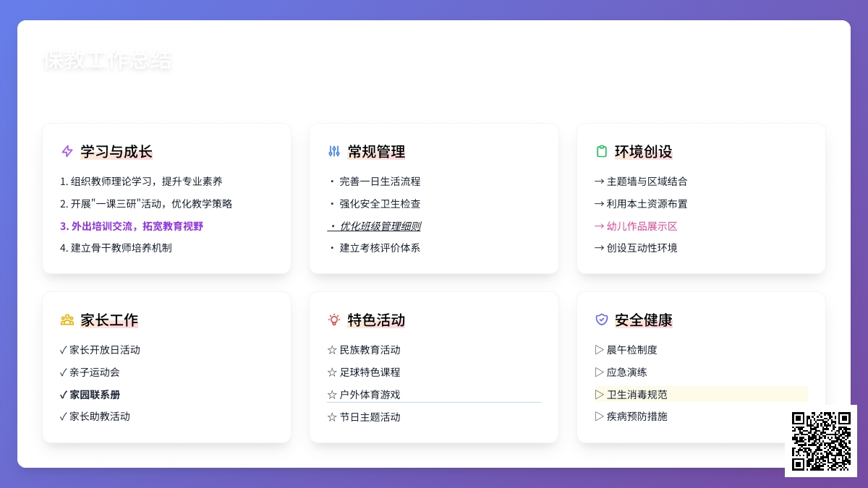Click the underlined italic 优化班级管理细则
868x488 pixels.
pyautogui.click(x=374, y=226)
